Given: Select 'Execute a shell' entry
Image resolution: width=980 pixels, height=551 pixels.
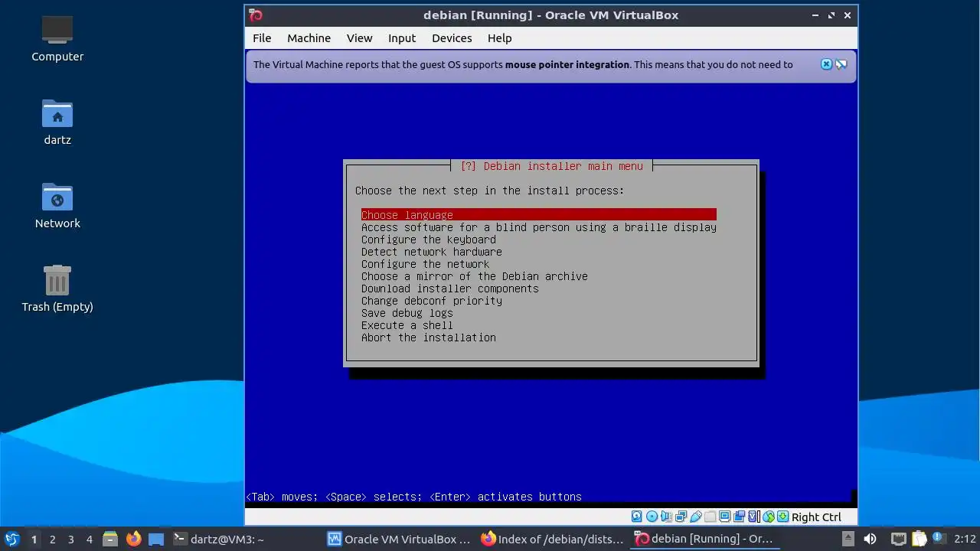Looking at the screenshot, I should (x=407, y=325).
